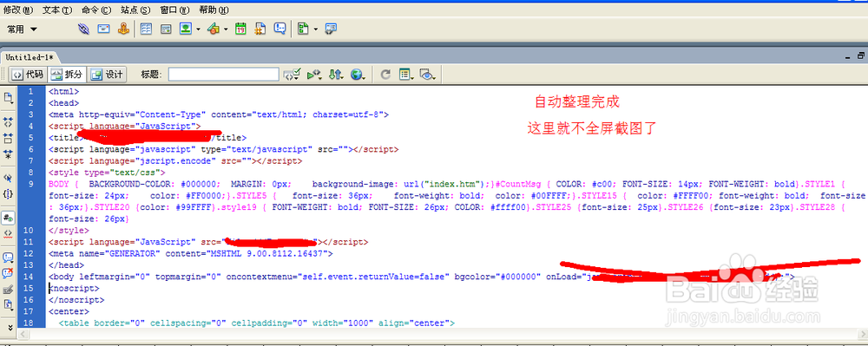Insert the Date calendar icon
This screenshot has width=868, height=346.
240,29
